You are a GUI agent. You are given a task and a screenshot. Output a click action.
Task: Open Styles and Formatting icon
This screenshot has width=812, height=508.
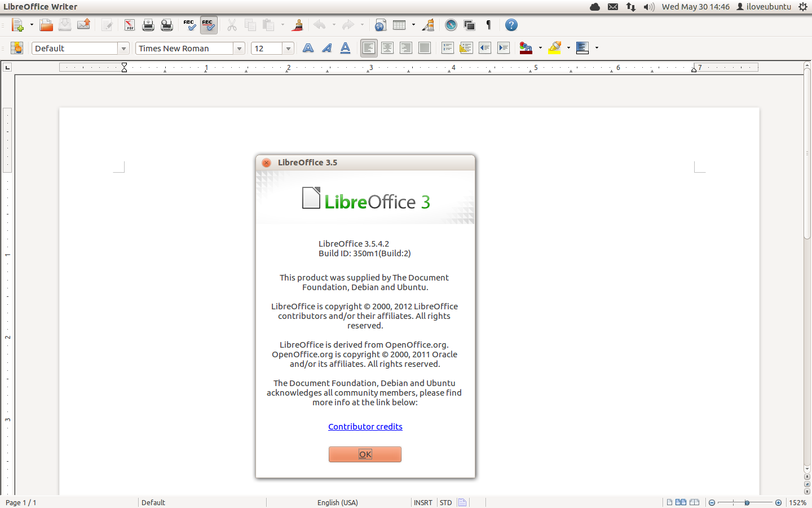pyautogui.click(x=17, y=48)
